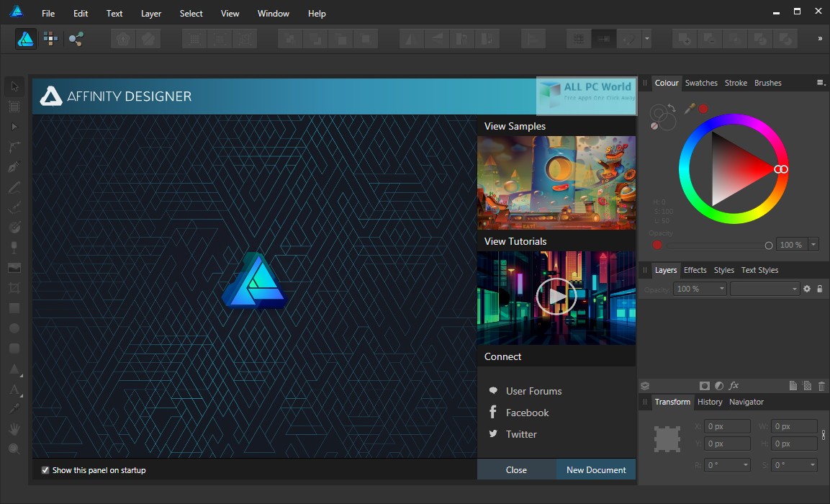Screen dimensions: 830x504
Task: Open Layer Effects fx icon
Action: [734, 386]
